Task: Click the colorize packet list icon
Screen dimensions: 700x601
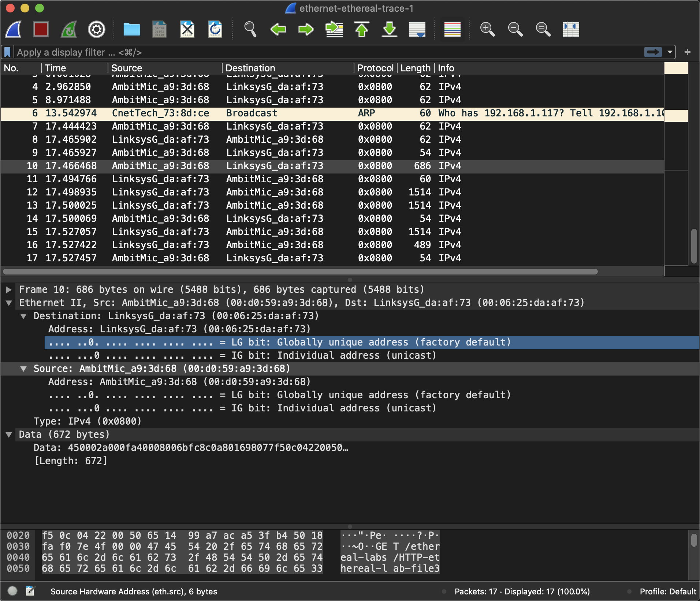Action: [452, 29]
